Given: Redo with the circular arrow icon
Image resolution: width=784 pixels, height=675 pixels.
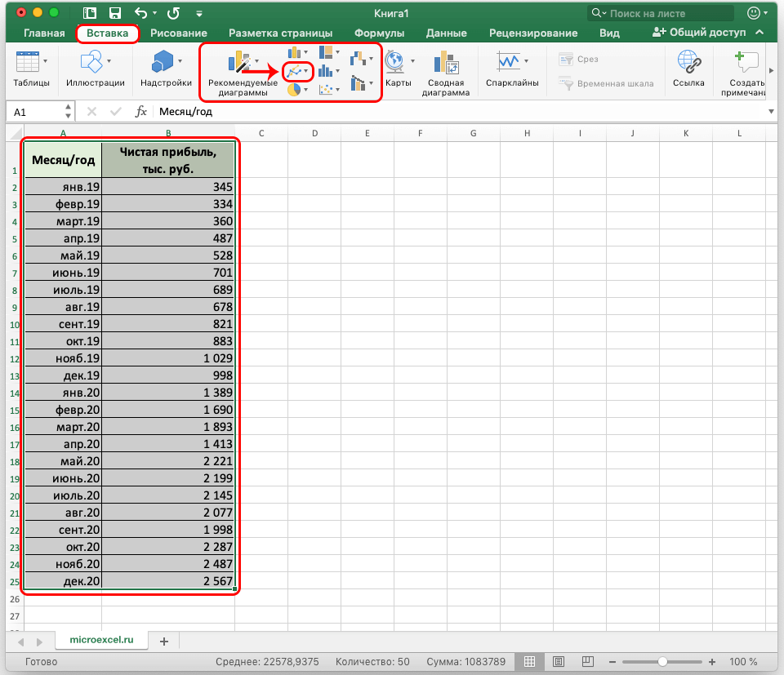Looking at the screenshot, I should pos(173,14).
